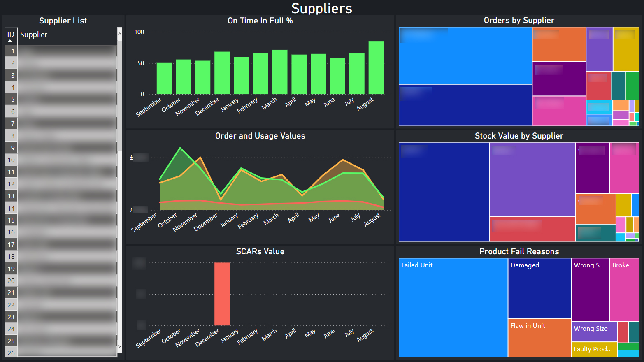Image resolution: width=644 pixels, height=362 pixels.
Task: Select the Wrong S... purple tile
Action: click(x=590, y=290)
